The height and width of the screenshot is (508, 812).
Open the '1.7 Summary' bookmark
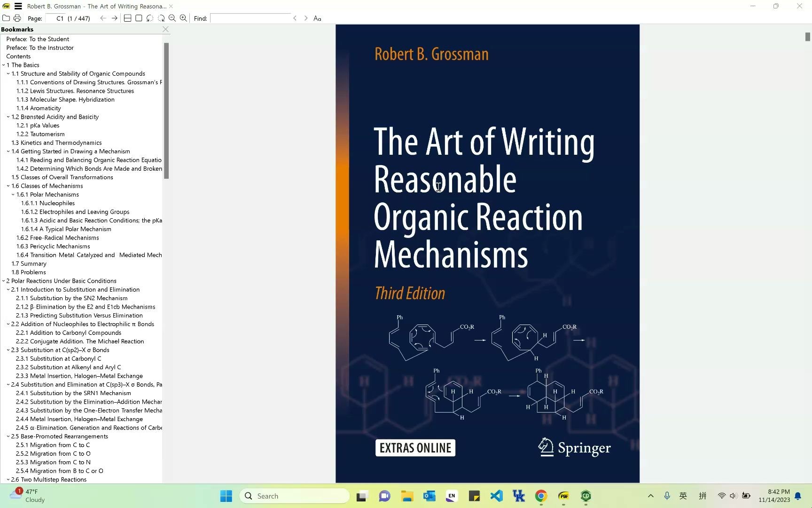click(29, 263)
